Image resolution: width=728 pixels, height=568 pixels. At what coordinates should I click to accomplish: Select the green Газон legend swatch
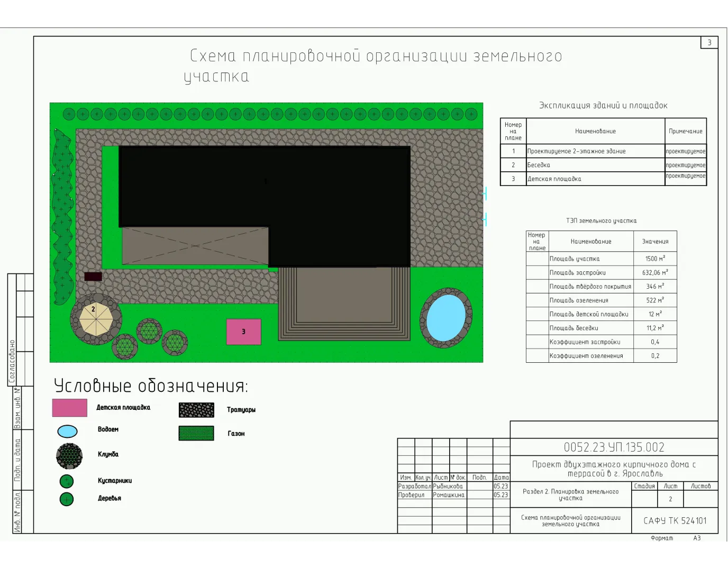click(x=196, y=433)
